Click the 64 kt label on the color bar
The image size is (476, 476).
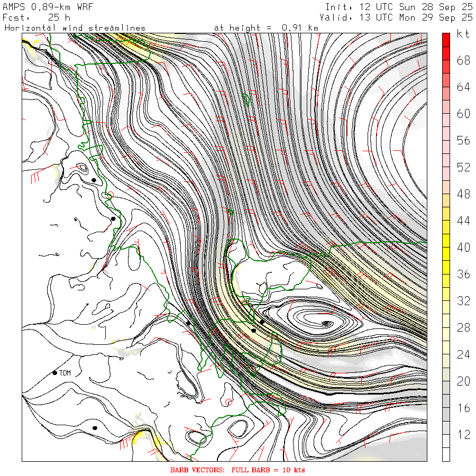click(463, 87)
